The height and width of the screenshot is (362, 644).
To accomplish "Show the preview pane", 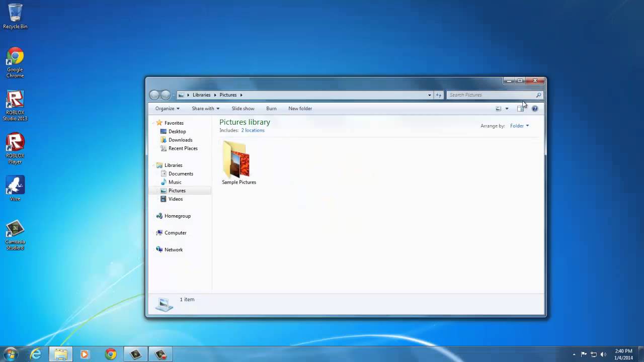I will point(520,109).
